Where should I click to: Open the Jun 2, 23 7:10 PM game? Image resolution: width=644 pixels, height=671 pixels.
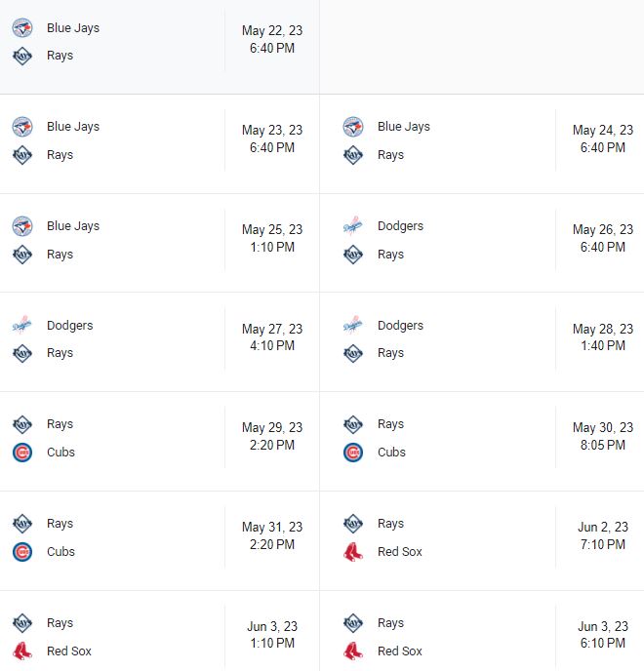pos(482,541)
